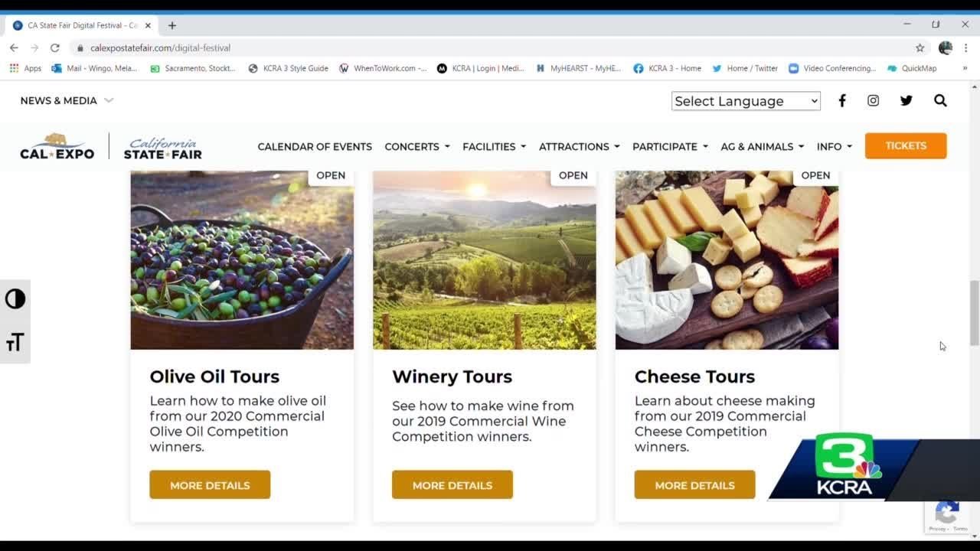
Task: Open the Facebook social icon
Action: 841,100
